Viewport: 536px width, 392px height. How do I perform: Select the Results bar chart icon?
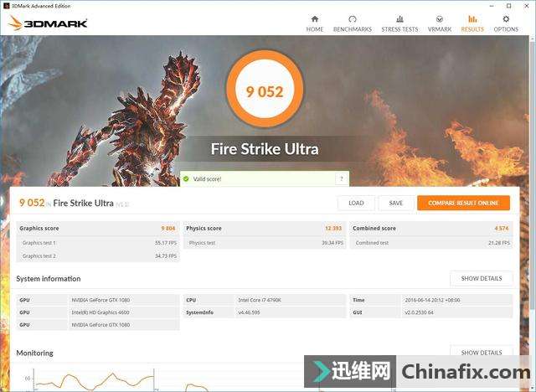472,18
